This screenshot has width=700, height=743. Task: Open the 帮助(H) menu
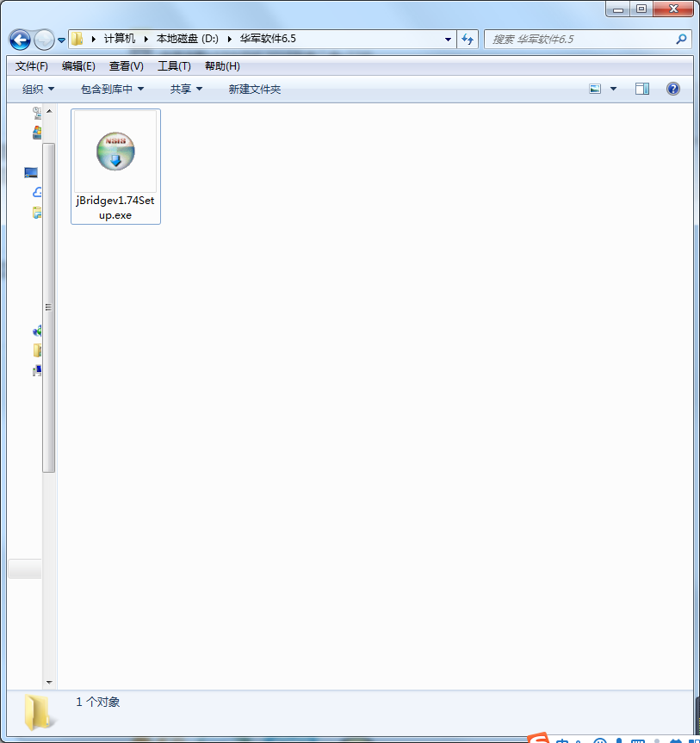pos(222,66)
